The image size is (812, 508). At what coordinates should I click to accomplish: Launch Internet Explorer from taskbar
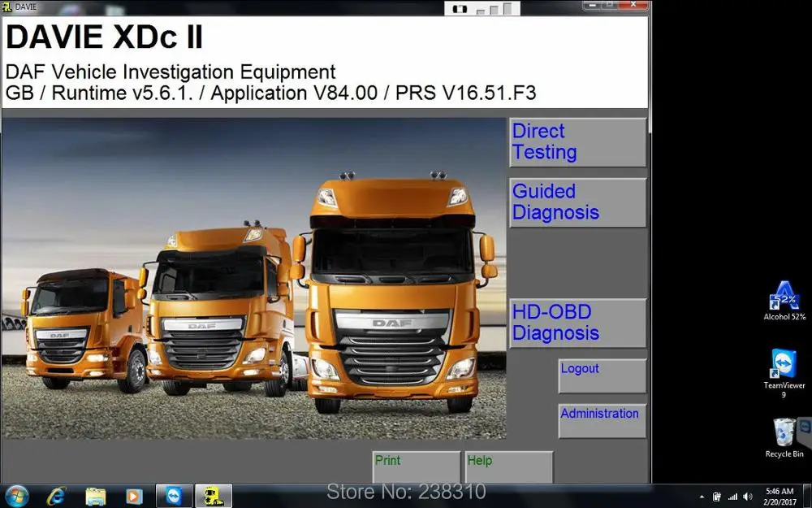pos(55,496)
